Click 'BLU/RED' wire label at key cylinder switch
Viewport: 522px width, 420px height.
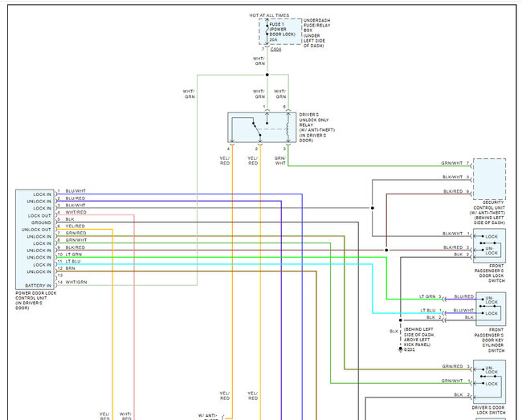[x=463, y=296]
